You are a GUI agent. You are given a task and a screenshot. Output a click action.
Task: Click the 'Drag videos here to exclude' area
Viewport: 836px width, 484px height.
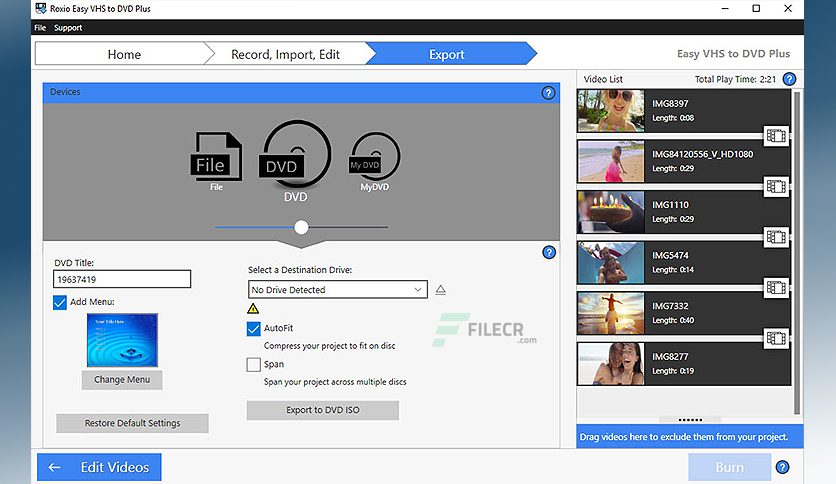click(689, 437)
